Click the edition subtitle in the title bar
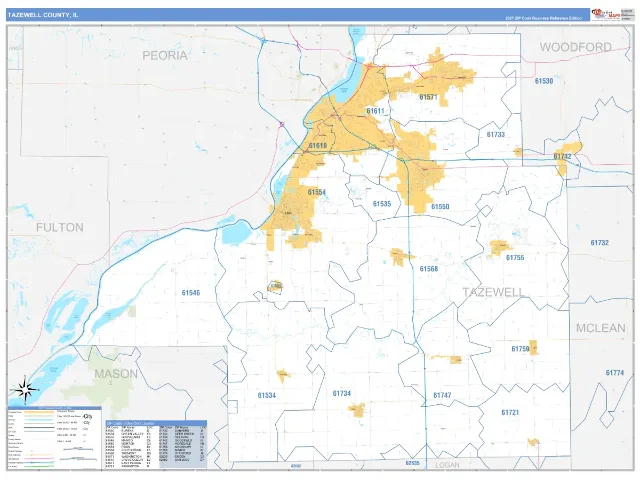 543,18
